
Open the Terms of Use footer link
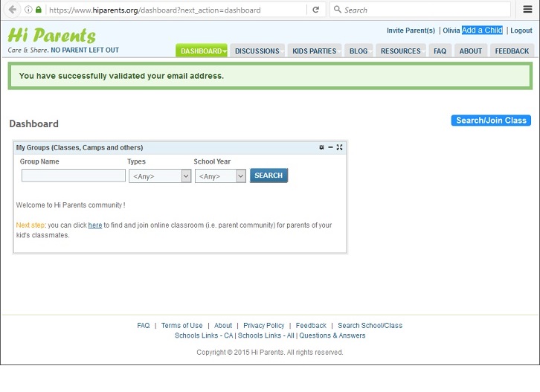(181, 326)
